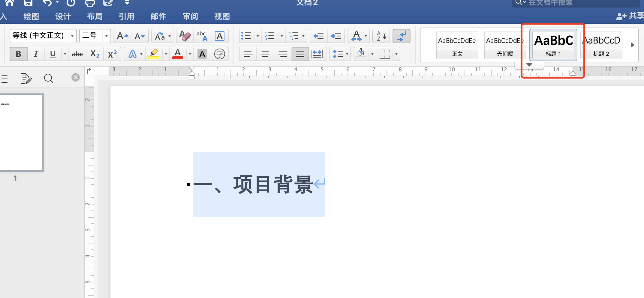Click heading text 一、项目背景
This screenshot has height=298, width=644.
coord(254,184)
